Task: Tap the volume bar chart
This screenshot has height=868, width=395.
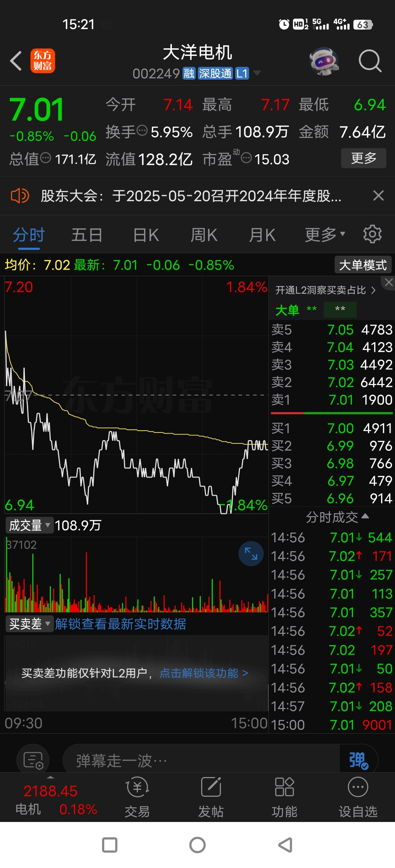Action: coord(136,574)
